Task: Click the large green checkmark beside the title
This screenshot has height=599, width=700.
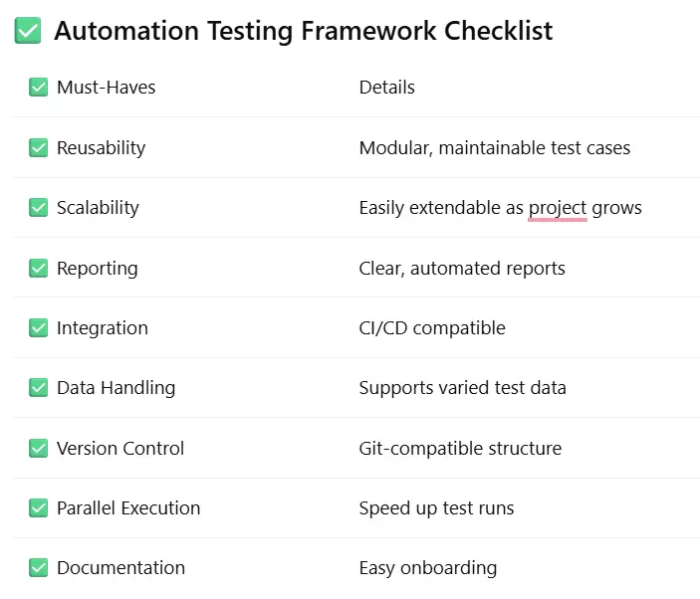Action: [x=28, y=31]
